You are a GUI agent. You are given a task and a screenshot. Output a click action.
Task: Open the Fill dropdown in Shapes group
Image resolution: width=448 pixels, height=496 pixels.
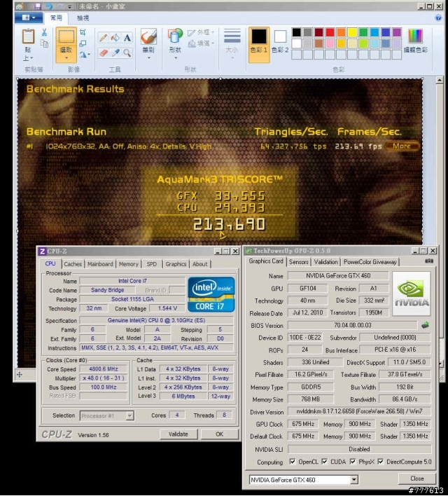(201, 43)
